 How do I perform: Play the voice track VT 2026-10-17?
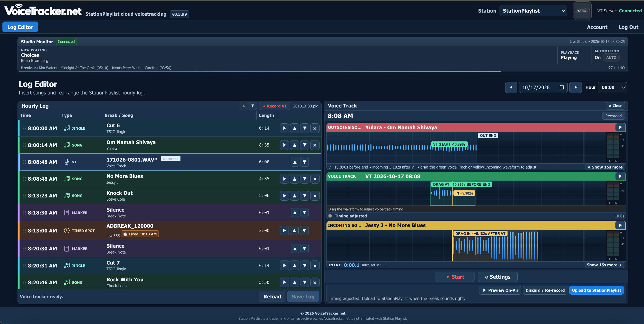click(620, 176)
